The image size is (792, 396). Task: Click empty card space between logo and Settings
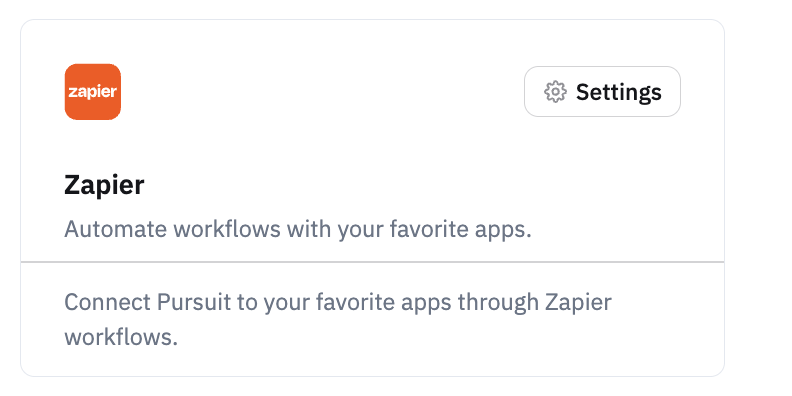[x=322, y=91]
